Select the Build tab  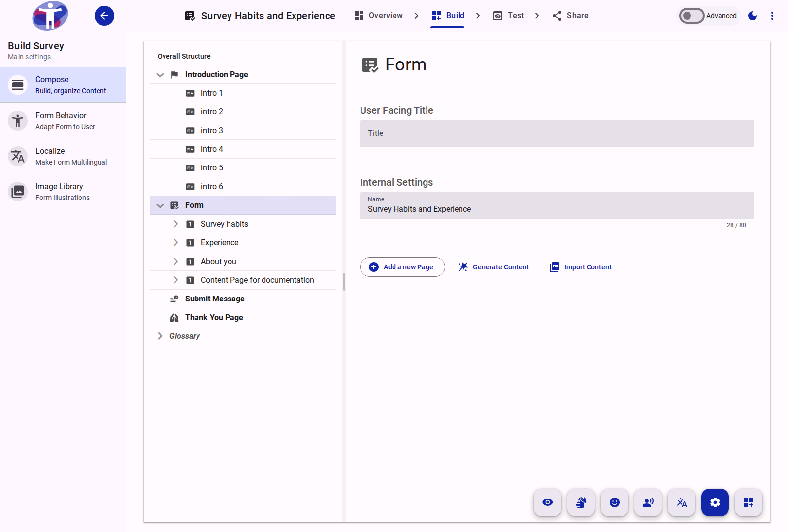click(448, 16)
